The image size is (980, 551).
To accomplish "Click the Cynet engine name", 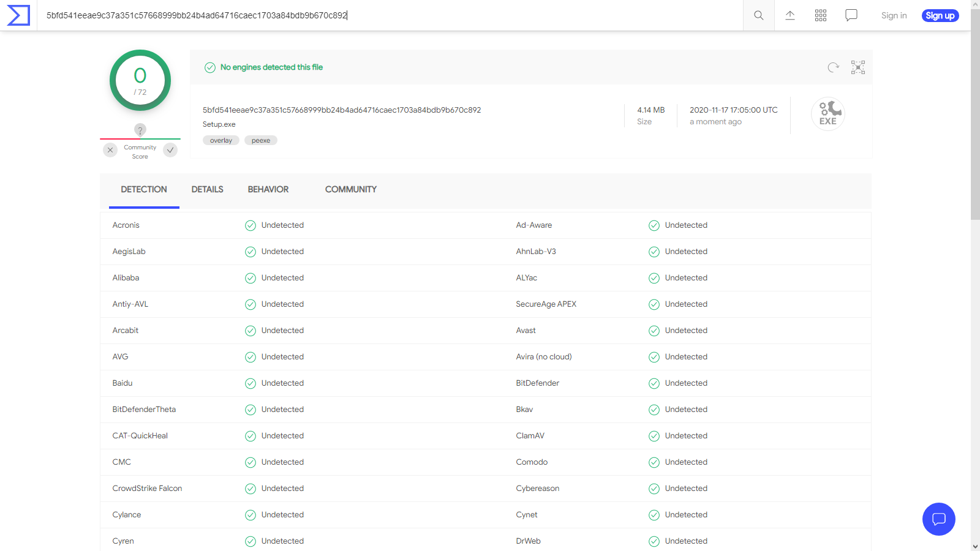I will click(x=527, y=515).
